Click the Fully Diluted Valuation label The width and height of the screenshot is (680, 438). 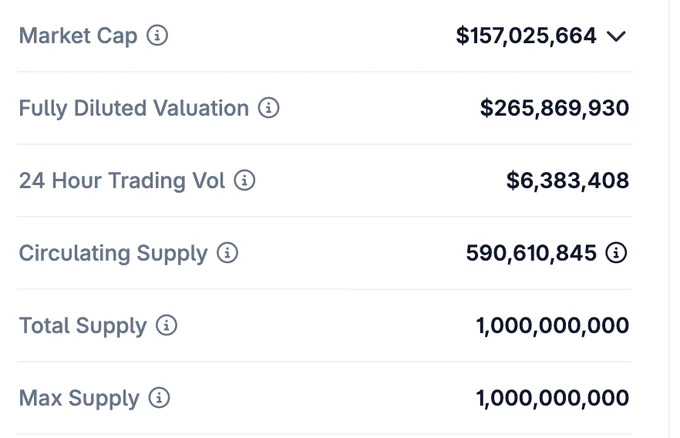pyautogui.click(x=134, y=108)
